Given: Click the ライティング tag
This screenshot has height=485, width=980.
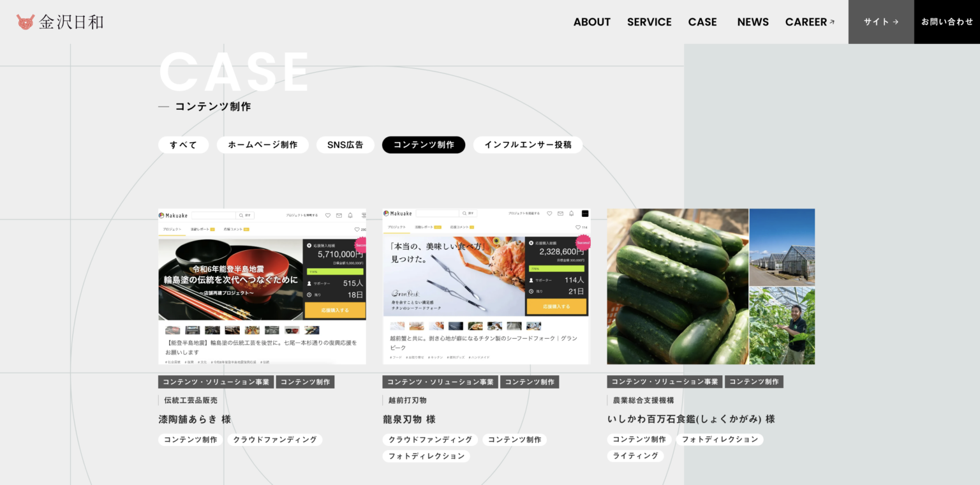Looking at the screenshot, I should (635, 456).
